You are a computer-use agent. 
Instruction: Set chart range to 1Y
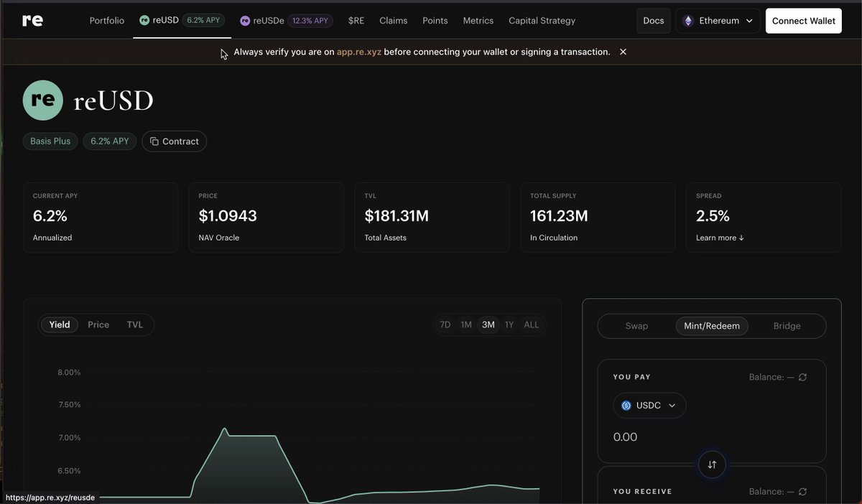coord(509,325)
